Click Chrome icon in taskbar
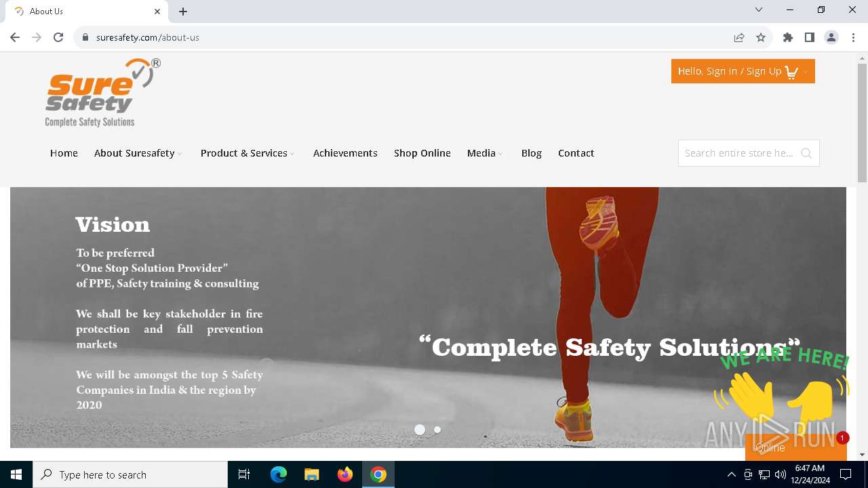 (x=378, y=474)
